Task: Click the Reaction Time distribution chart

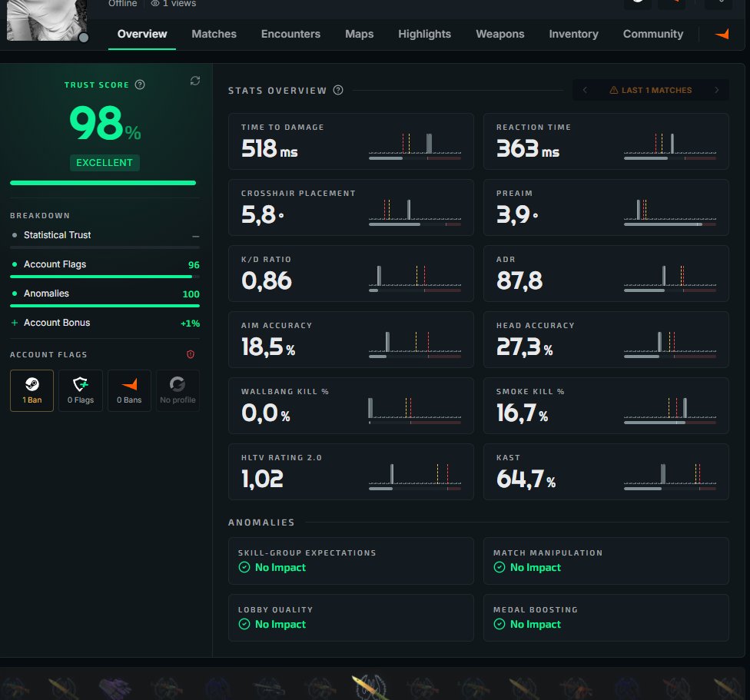Action: pyautogui.click(x=670, y=146)
